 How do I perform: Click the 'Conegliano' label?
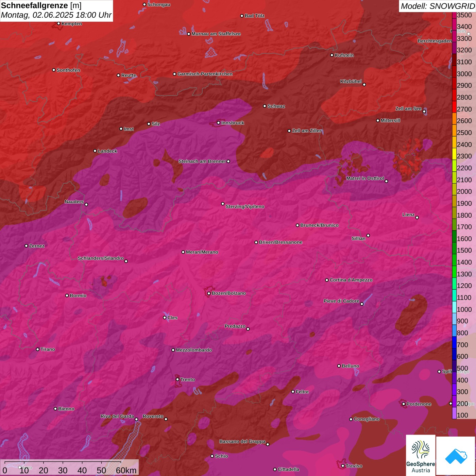point(367,419)
